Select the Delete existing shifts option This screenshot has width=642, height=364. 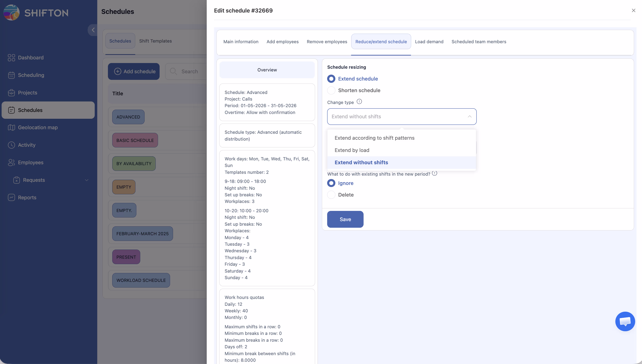click(x=331, y=195)
